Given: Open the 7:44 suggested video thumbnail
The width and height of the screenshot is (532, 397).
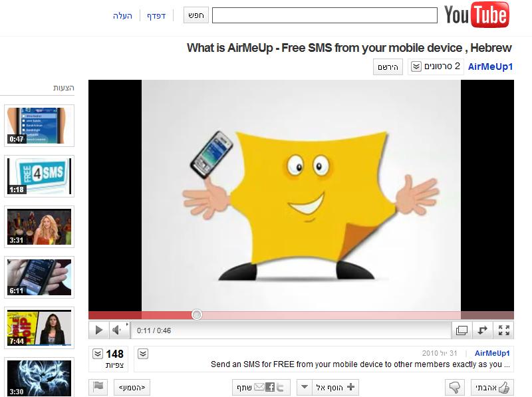Looking at the screenshot, I should (x=39, y=328).
